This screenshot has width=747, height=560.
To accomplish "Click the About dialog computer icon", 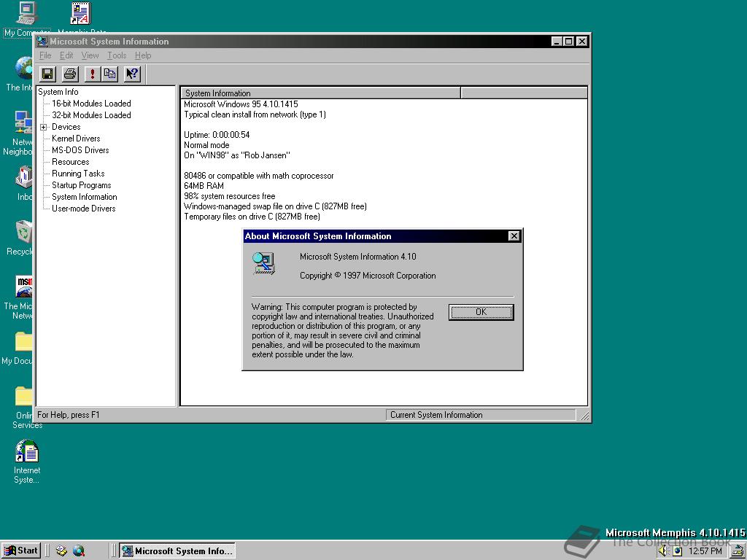I will coord(263,262).
